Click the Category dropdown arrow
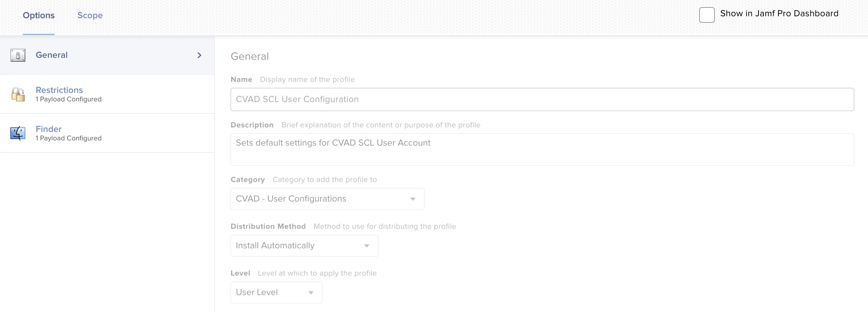The height and width of the screenshot is (312, 868). (x=413, y=199)
